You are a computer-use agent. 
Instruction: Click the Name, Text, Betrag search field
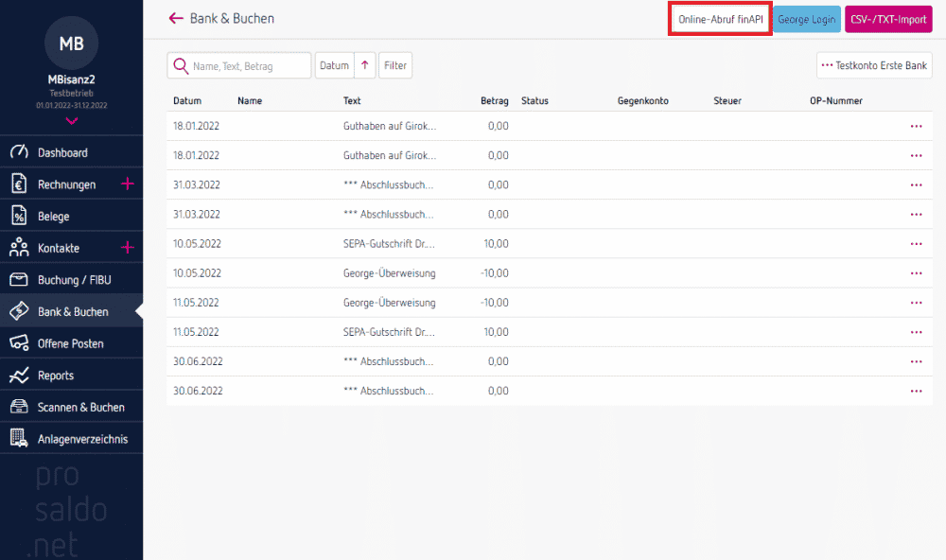[248, 65]
